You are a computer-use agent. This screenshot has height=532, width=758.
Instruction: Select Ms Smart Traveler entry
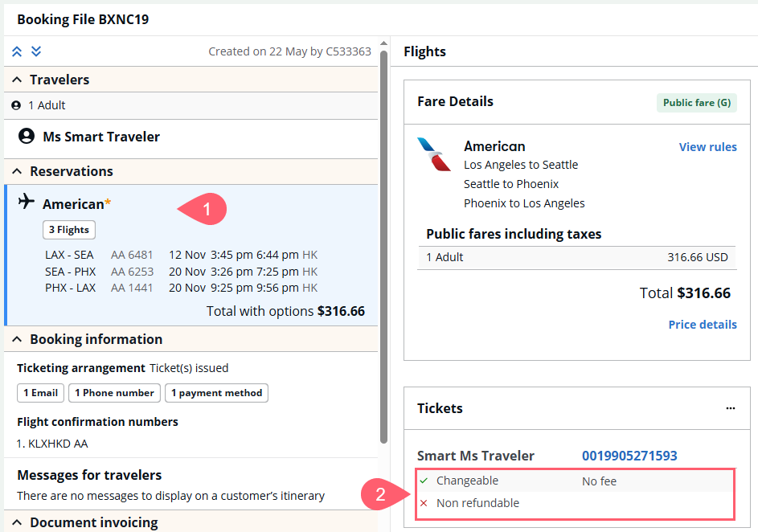tap(191, 139)
